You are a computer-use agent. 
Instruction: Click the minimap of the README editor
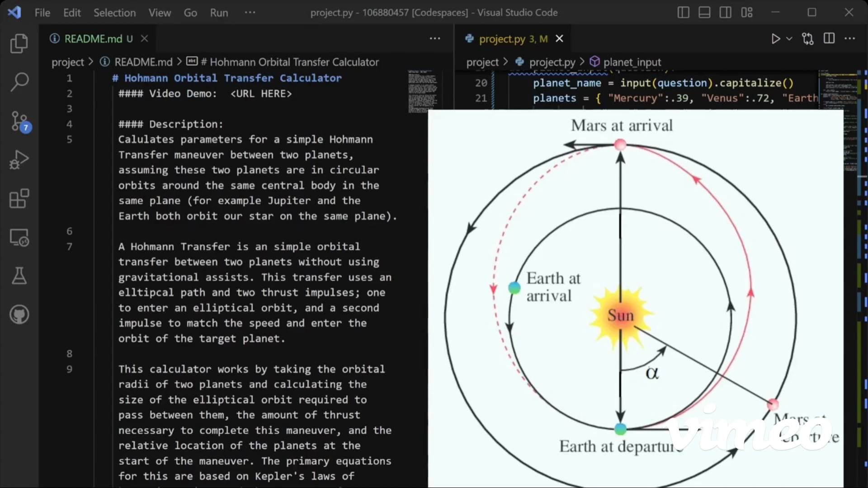pos(423,90)
